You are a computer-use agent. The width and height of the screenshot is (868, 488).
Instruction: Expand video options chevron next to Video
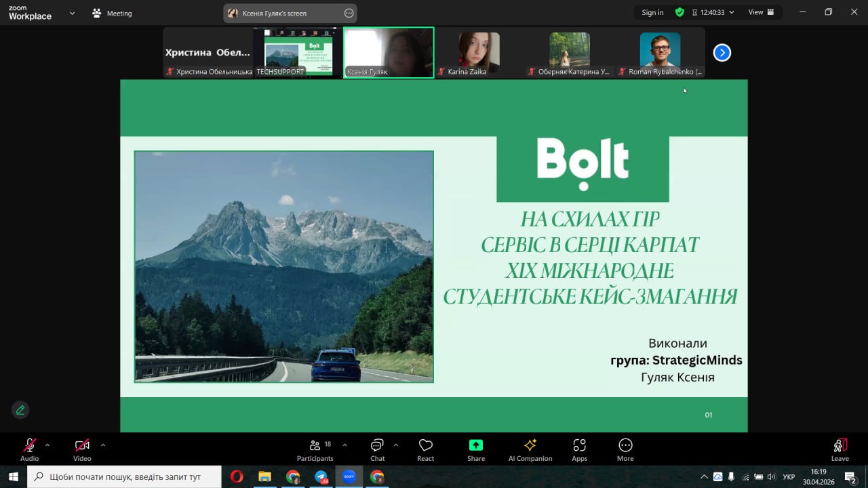103,445
